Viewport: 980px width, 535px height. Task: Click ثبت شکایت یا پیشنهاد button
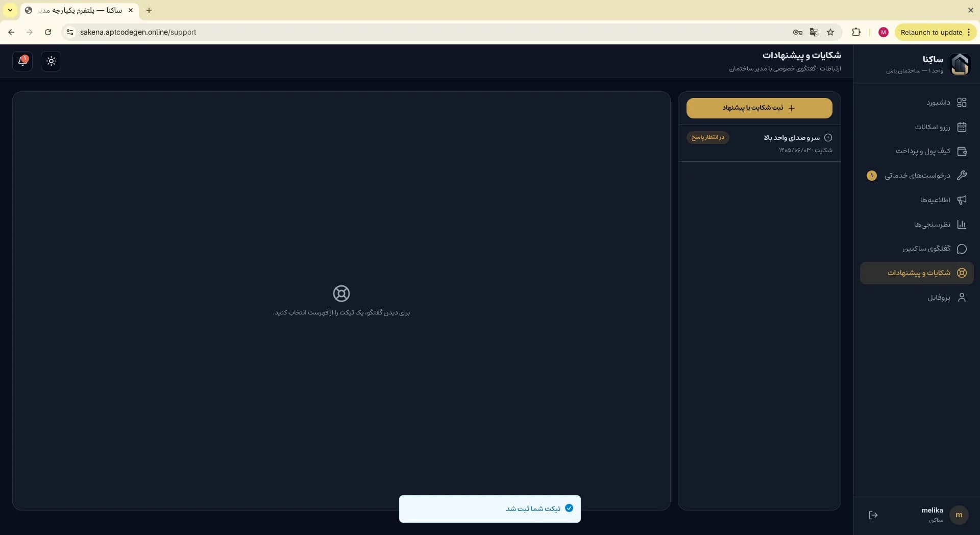(x=759, y=108)
